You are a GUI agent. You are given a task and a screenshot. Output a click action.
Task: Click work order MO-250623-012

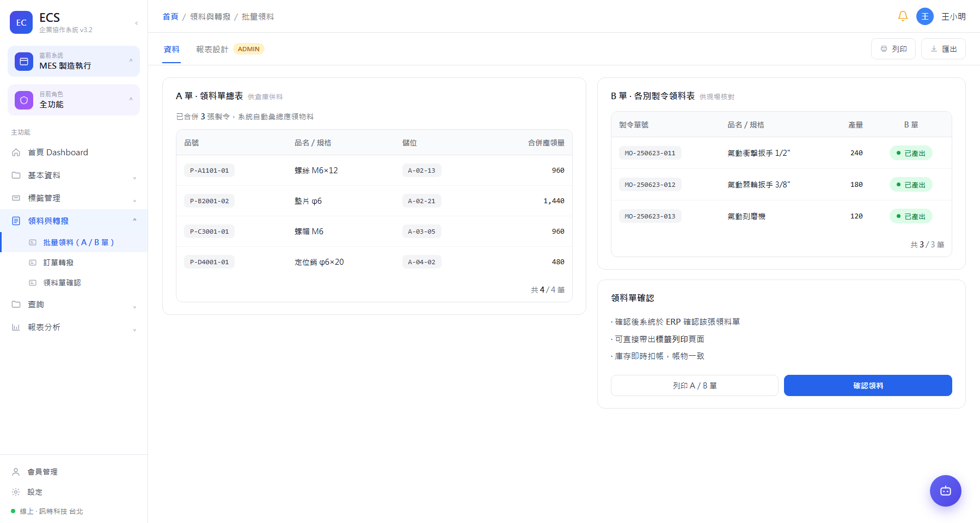(650, 185)
